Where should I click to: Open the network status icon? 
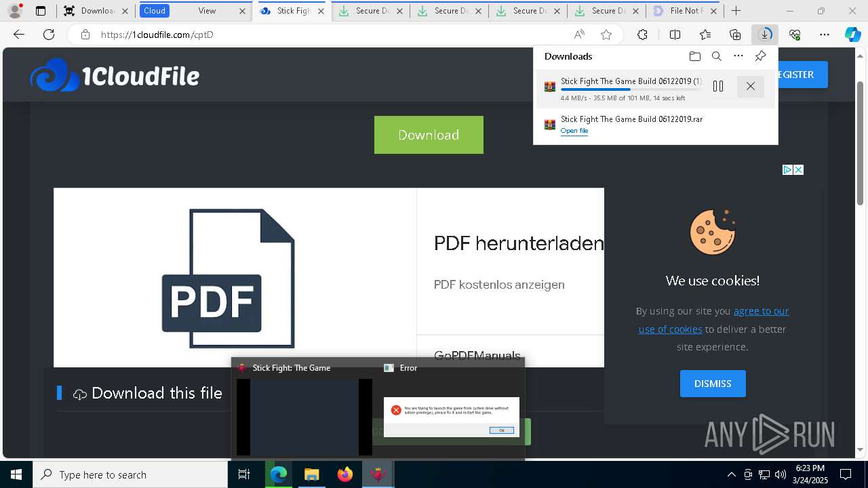764,474
